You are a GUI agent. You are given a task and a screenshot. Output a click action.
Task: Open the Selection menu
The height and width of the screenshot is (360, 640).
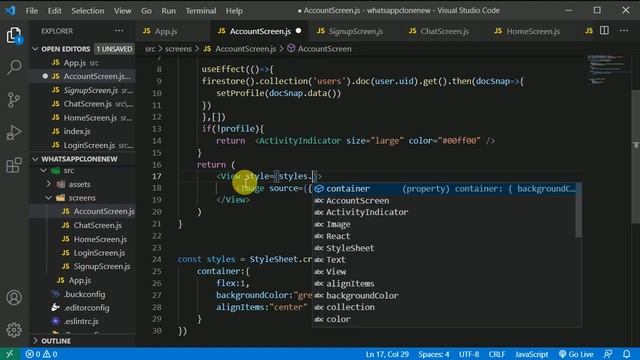[88, 11]
